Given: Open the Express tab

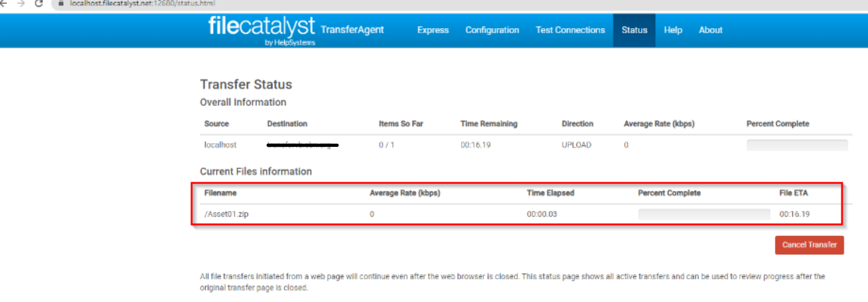Looking at the screenshot, I should click(x=433, y=30).
